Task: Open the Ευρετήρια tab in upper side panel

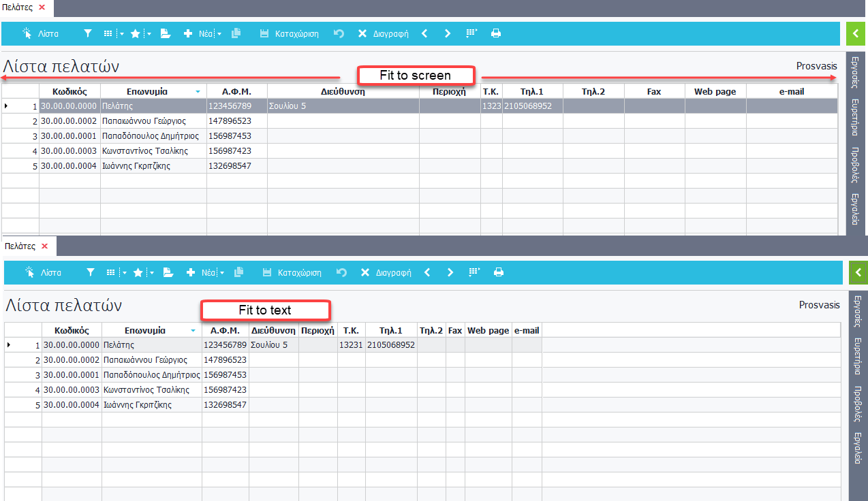Action: [x=855, y=117]
